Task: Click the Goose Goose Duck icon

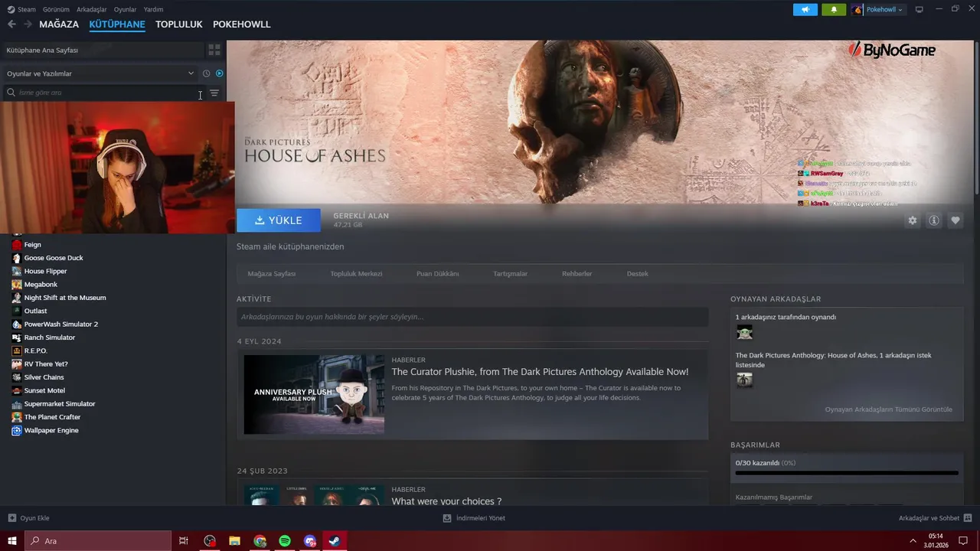Action: pos(17,258)
